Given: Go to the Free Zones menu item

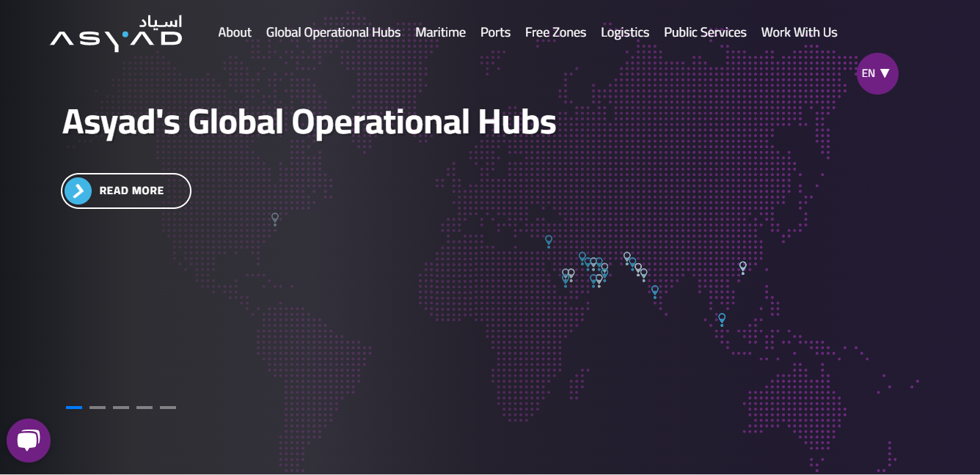Looking at the screenshot, I should click(x=555, y=32).
